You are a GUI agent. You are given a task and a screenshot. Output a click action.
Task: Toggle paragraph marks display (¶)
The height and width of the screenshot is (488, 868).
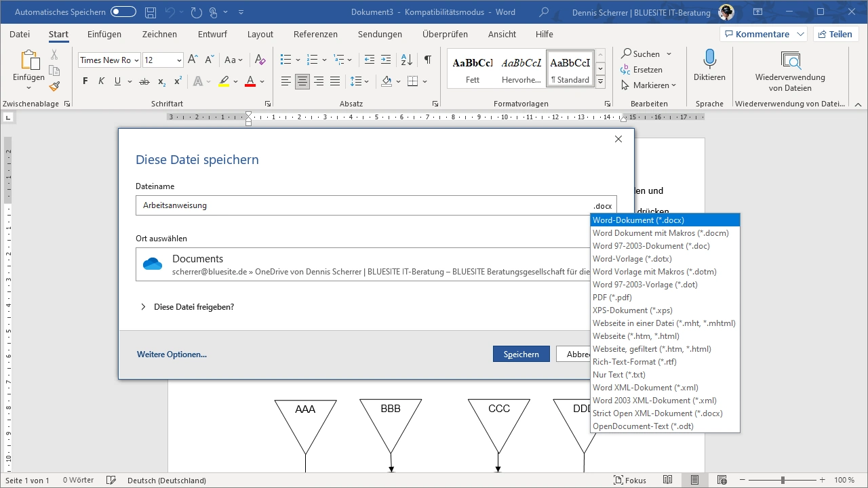click(x=428, y=60)
